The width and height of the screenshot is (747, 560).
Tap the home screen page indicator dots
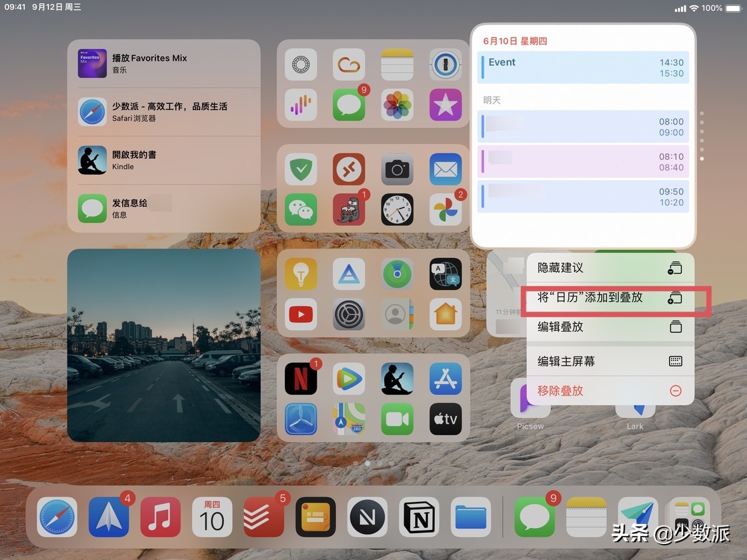click(x=373, y=463)
